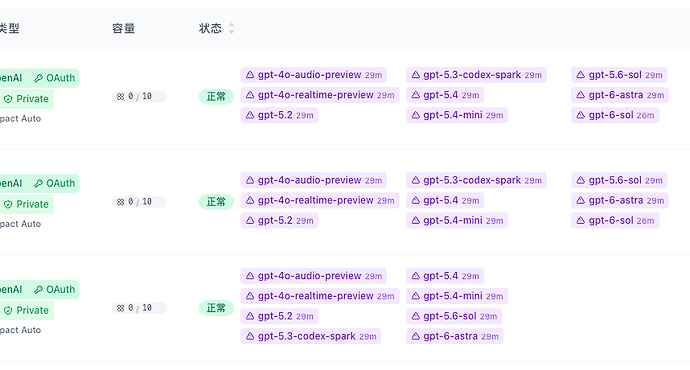Image resolution: width=690 pixels, height=370 pixels.
Task: Click the triangle icon on second row gpt-6-astra
Action: tap(581, 201)
